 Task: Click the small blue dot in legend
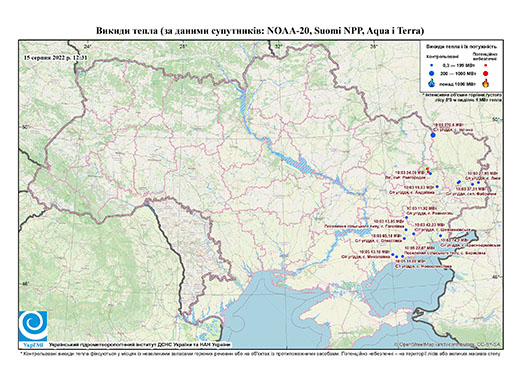pyautogui.click(x=432, y=66)
